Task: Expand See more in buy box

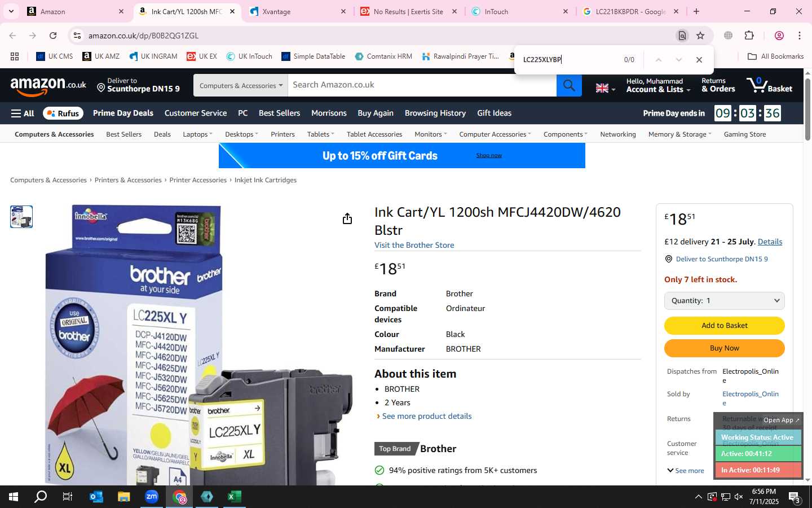Action: click(x=686, y=471)
